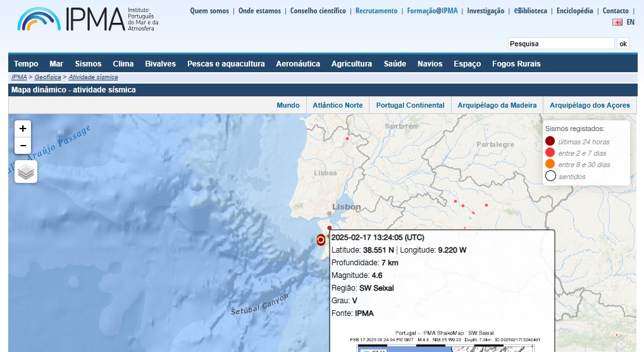Switch map to Arquipélago da Madeira
The height and width of the screenshot is (352, 644).
pyautogui.click(x=497, y=105)
